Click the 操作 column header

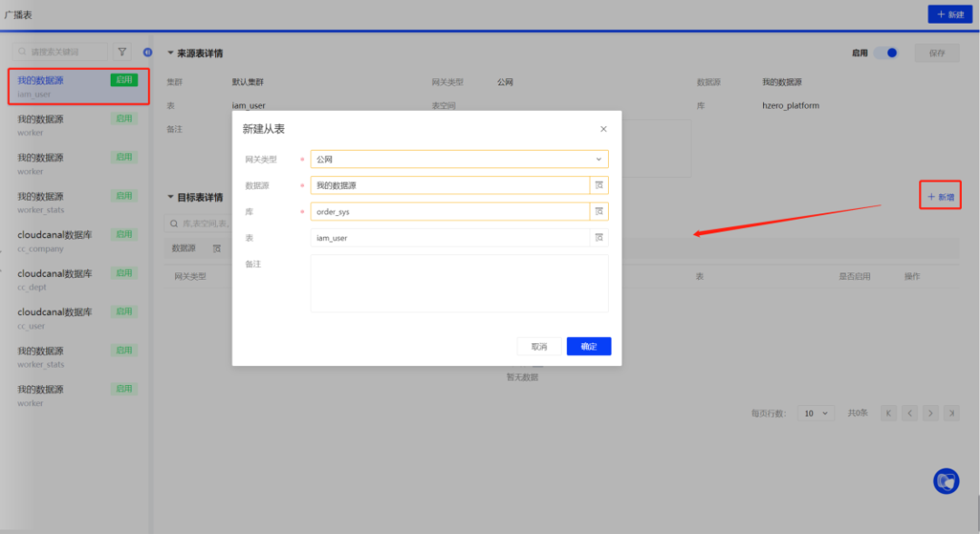pyautogui.click(x=912, y=276)
